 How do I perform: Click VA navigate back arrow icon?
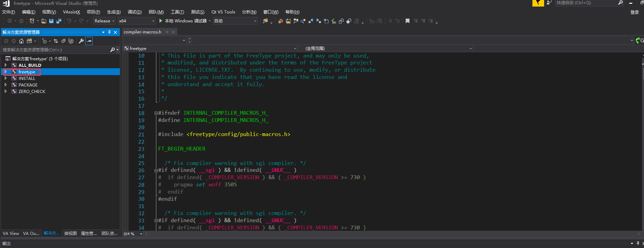click(311, 21)
